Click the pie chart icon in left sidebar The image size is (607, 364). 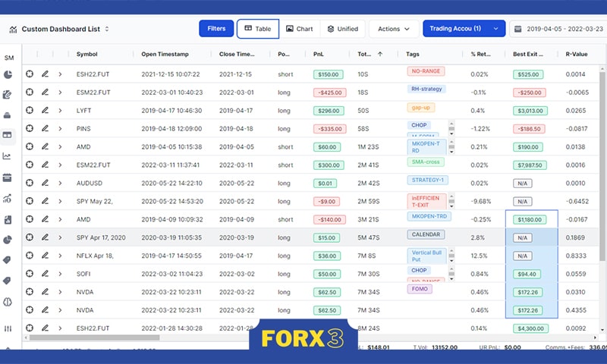pyautogui.click(x=8, y=75)
